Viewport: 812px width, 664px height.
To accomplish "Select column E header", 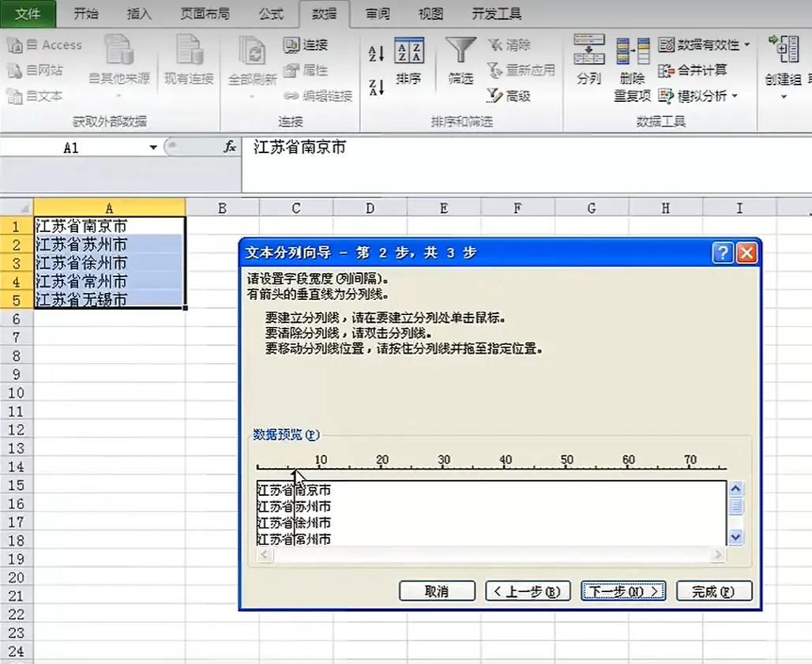I will pyautogui.click(x=444, y=208).
